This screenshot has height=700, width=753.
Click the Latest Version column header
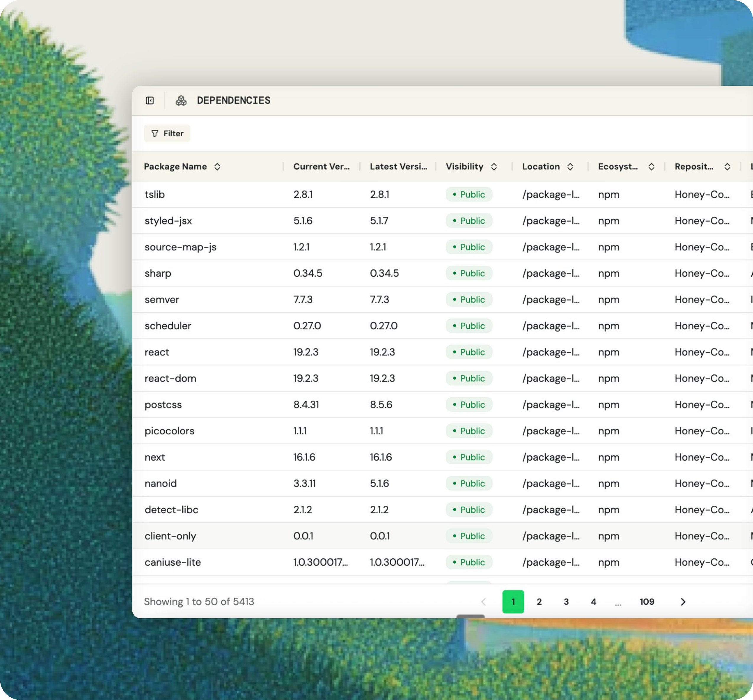coord(398,167)
